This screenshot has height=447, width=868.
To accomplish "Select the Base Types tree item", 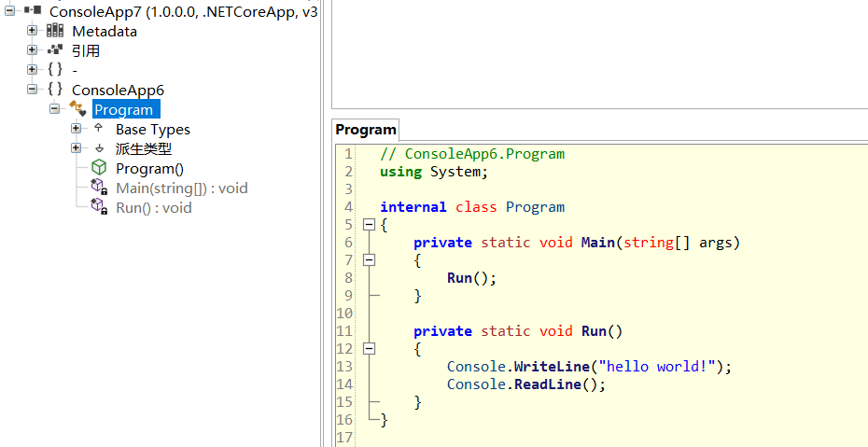I will pyautogui.click(x=153, y=130).
